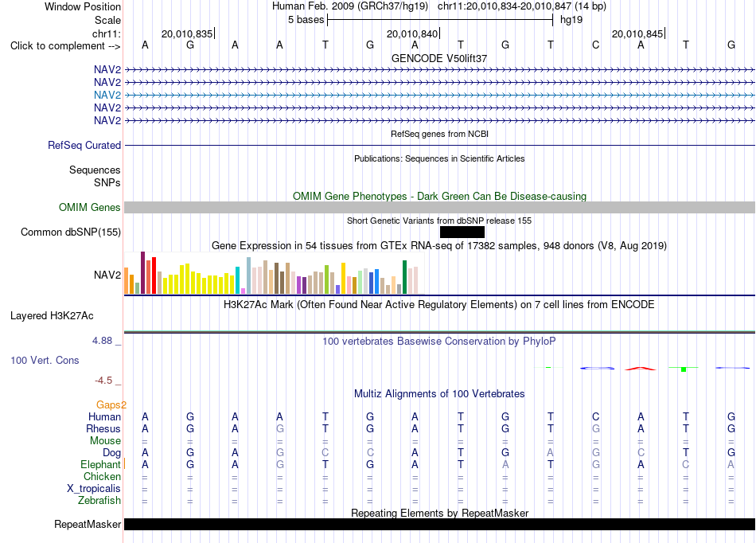756x543 pixels.
Task: Click the '5 bases' scale text
Action: pos(306,20)
